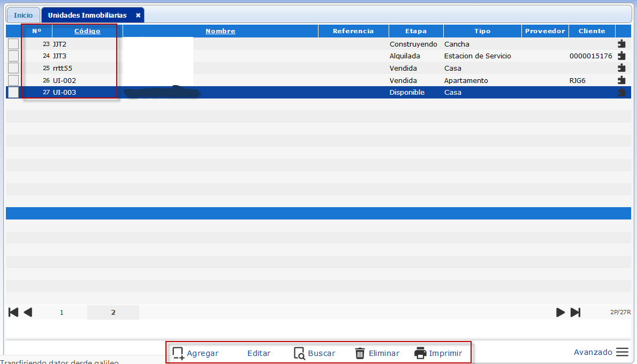The image size is (637, 364).
Task: Click the Nº column header
Action: click(x=37, y=31)
